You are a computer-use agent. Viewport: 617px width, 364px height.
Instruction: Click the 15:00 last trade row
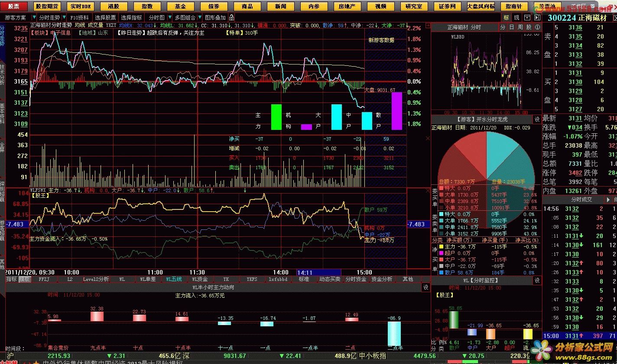(x=579, y=336)
